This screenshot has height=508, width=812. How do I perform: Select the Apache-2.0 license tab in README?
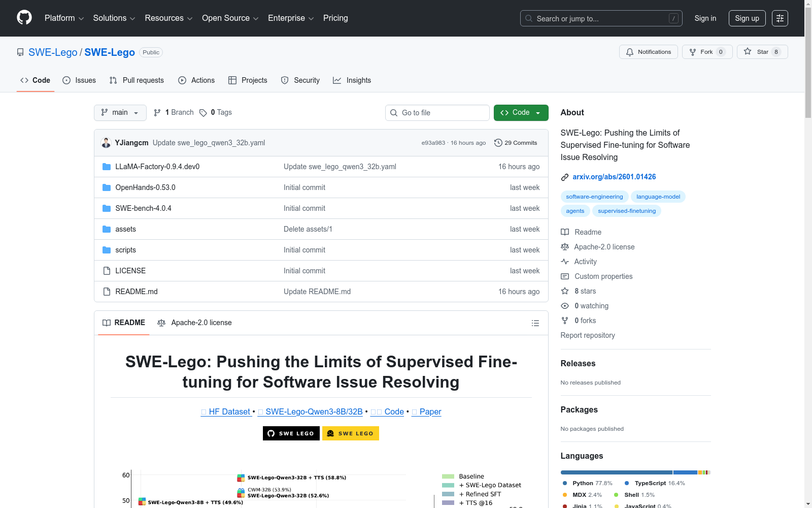tap(195, 323)
